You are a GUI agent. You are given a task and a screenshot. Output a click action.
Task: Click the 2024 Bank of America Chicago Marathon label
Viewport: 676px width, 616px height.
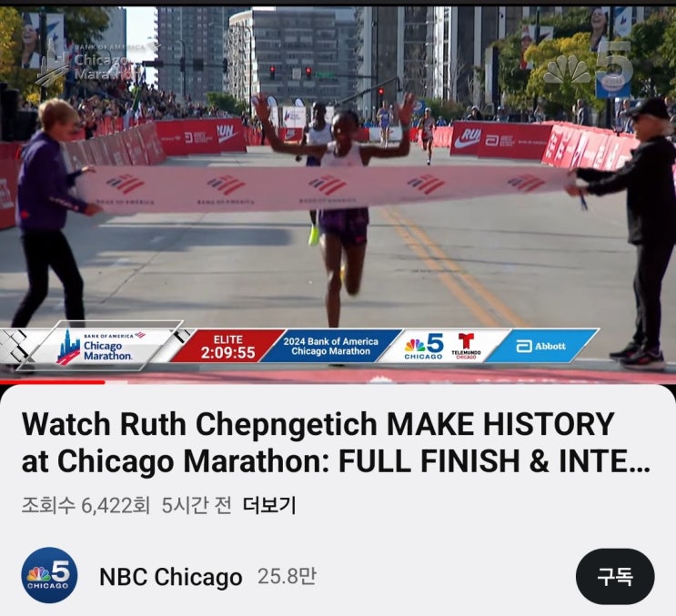pyautogui.click(x=330, y=346)
